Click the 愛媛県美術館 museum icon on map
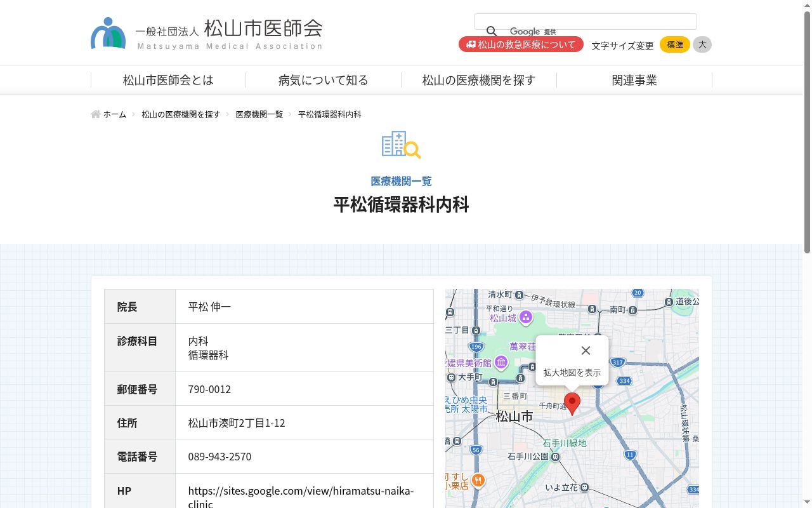Image resolution: width=812 pixels, height=508 pixels. tap(501, 363)
